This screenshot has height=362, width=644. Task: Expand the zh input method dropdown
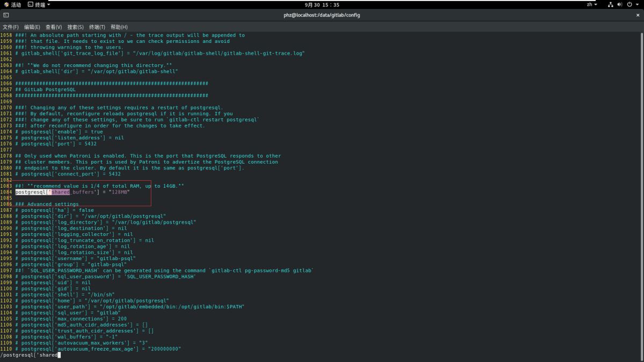pyautogui.click(x=591, y=5)
